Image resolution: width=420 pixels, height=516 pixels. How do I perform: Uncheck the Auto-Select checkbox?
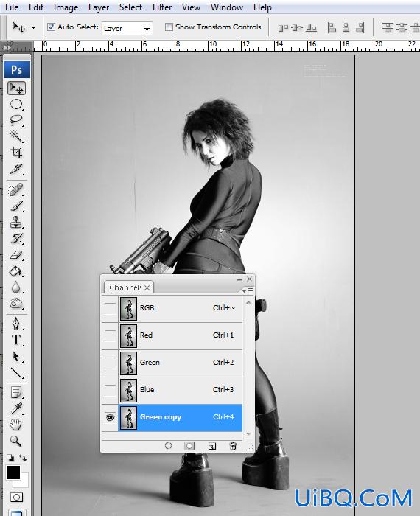pos(51,27)
